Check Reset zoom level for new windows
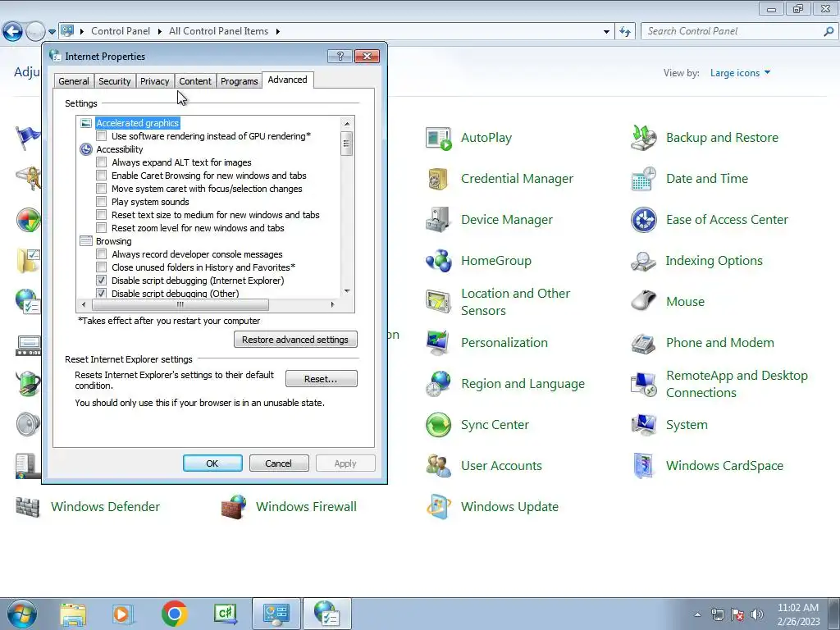Screen dimensions: 840x630 point(101,228)
